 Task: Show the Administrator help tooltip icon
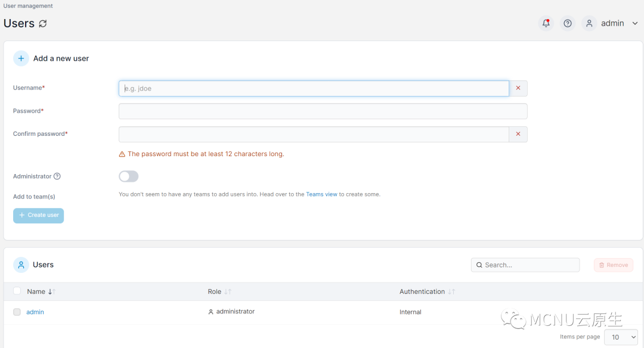coord(57,176)
